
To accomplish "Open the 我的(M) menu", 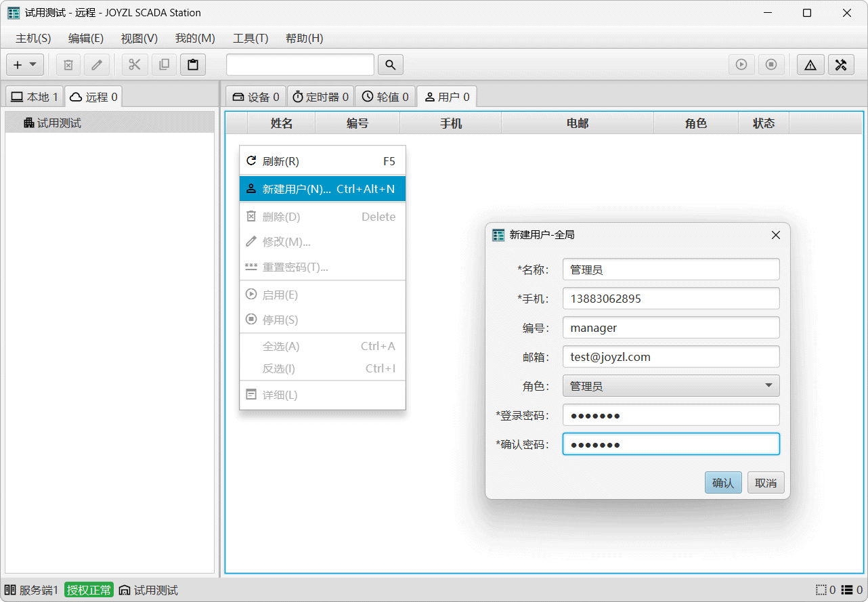I will tap(195, 39).
